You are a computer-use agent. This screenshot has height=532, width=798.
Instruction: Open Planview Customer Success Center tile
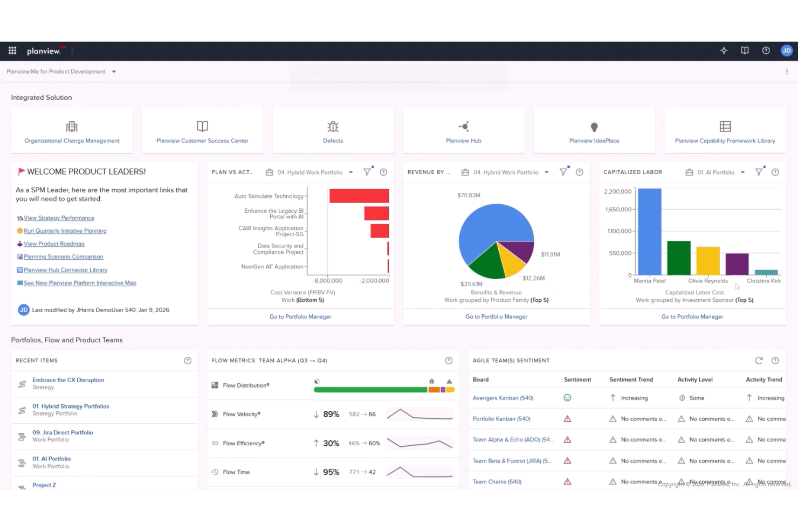tap(202, 130)
